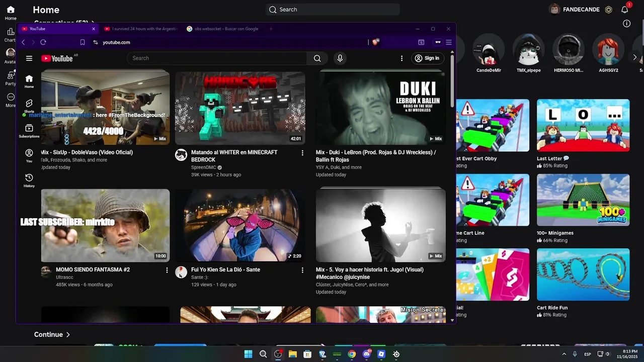Close the YouTube tab
The image size is (644, 362).
click(x=94, y=29)
